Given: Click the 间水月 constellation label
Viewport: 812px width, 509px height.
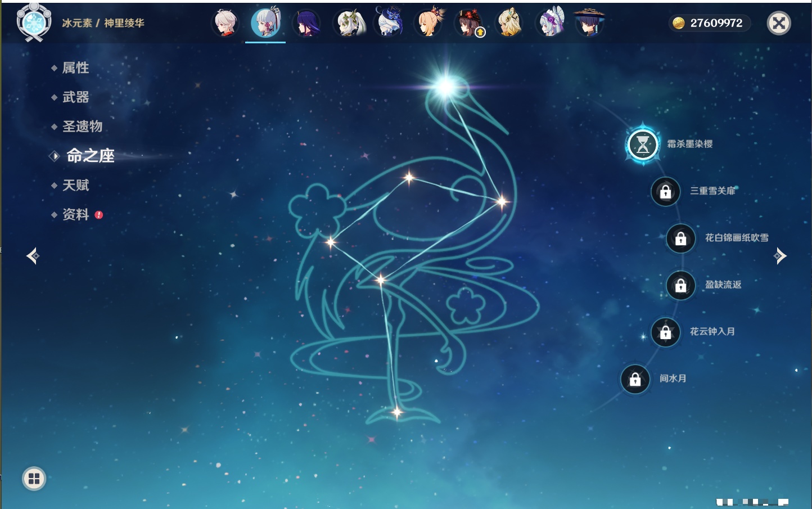Looking at the screenshot, I should pos(673,379).
